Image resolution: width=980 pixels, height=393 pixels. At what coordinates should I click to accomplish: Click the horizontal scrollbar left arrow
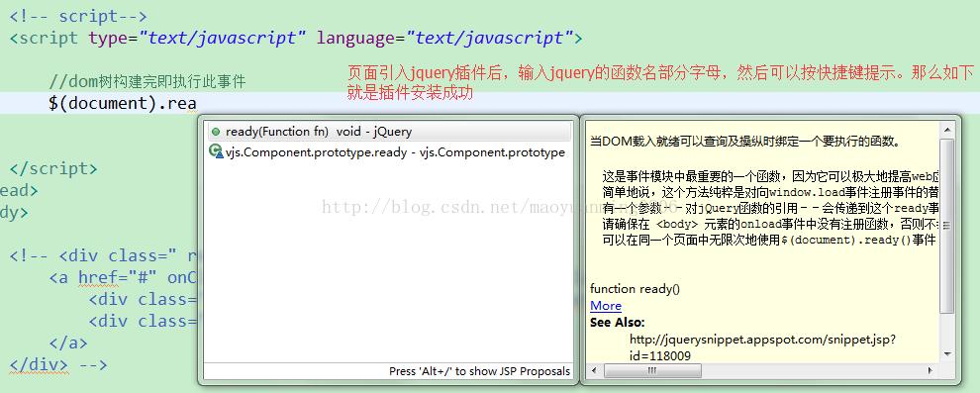(x=593, y=370)
